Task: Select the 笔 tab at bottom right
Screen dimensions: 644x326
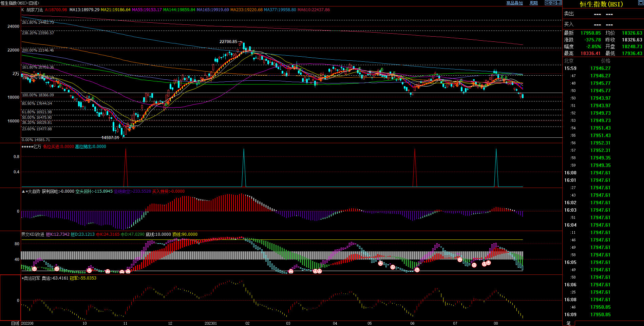Action: pos(569,323)
